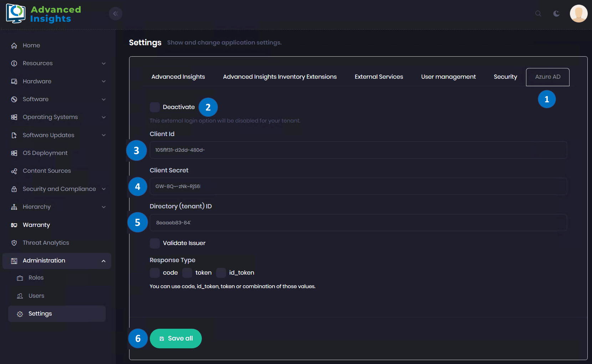Focus the Directory (tenant) ID field
Screen dimensions: 592x364
pyautogui.click(x=358, y=223)
